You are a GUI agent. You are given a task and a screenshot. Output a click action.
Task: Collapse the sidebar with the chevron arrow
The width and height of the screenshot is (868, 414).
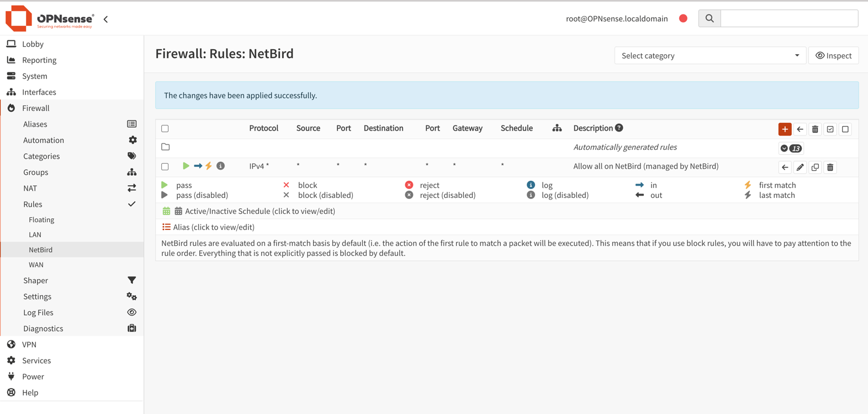pos(105,19)
